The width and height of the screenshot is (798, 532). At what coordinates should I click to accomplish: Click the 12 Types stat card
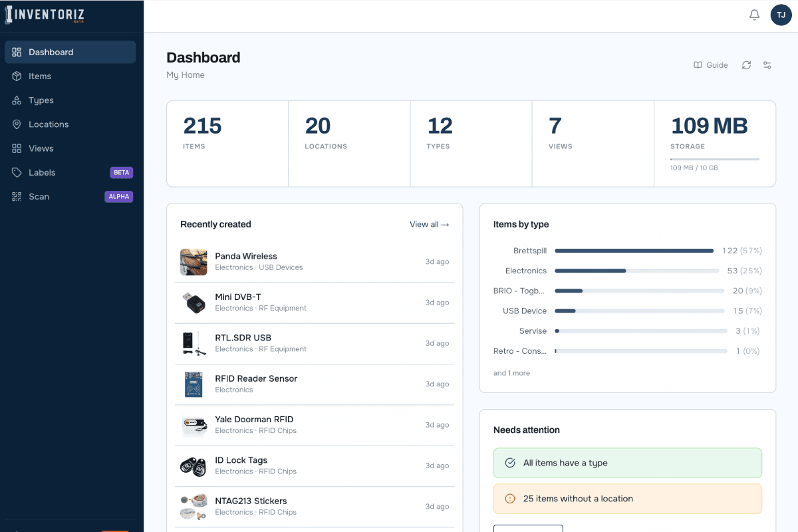click(x=471, y=144)
